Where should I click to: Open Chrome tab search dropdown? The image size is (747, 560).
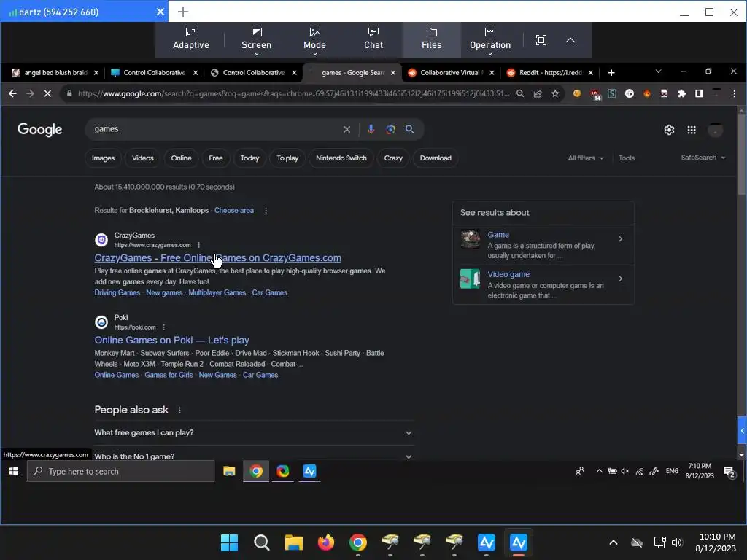coord(658,71)
